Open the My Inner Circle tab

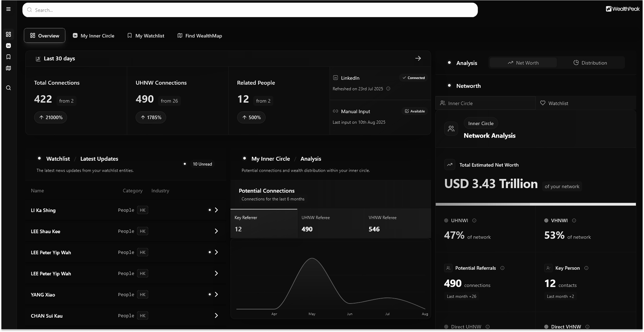[x=93, y=36]
